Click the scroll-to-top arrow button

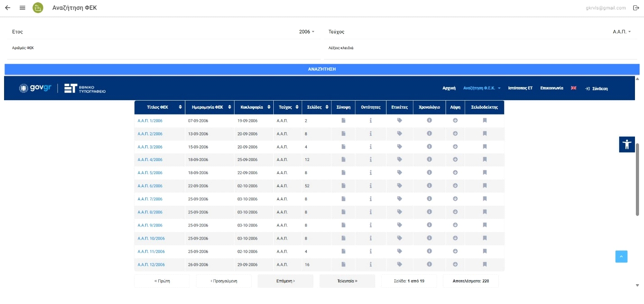tap(621, 256)
